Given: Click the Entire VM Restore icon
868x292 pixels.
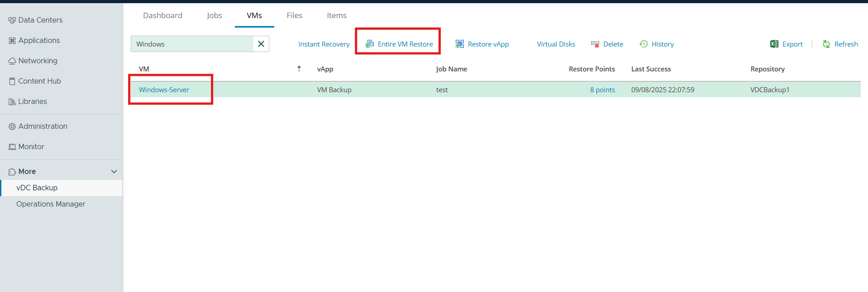Looking at the screenshot, I should (370, 44).
